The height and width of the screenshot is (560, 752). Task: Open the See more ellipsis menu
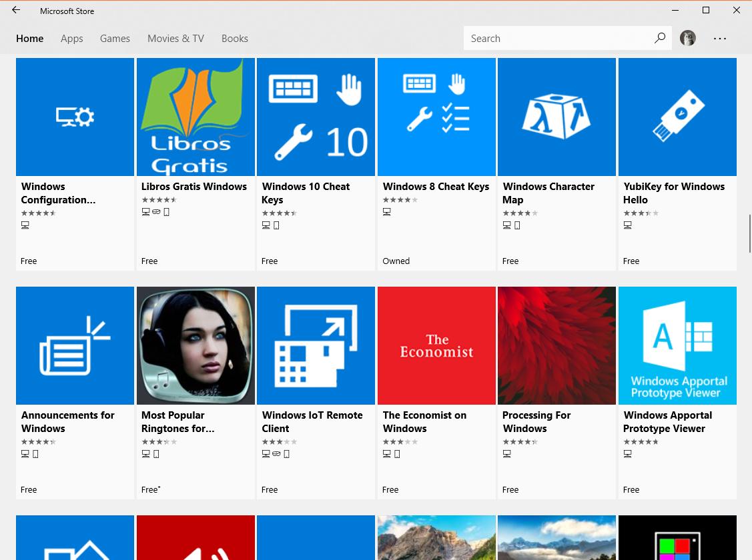click(720, 38)
